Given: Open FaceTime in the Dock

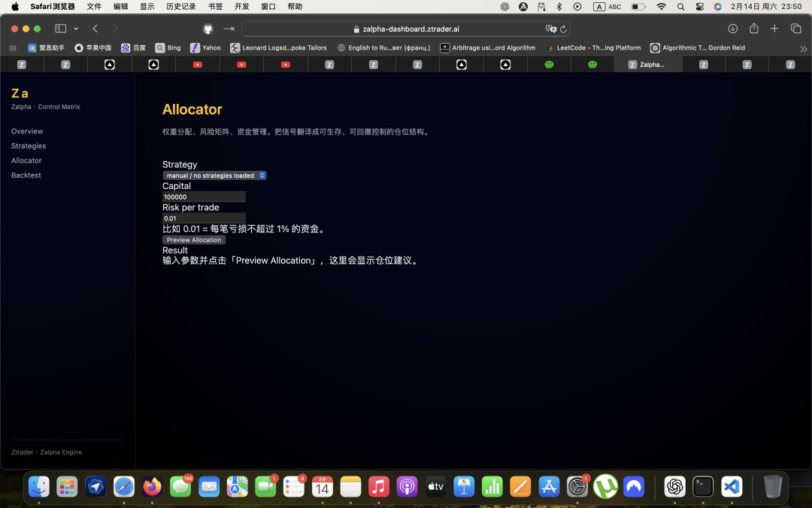Looking at the screenshot, I should (265, 487).
